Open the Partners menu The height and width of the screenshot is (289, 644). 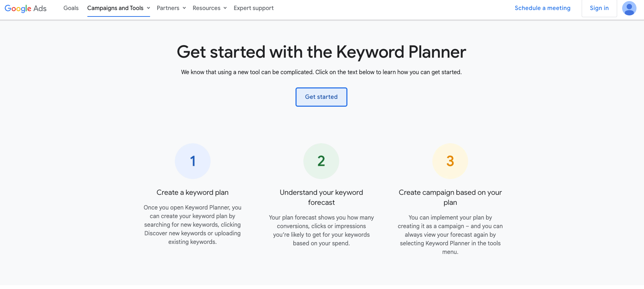click(168, 8)
